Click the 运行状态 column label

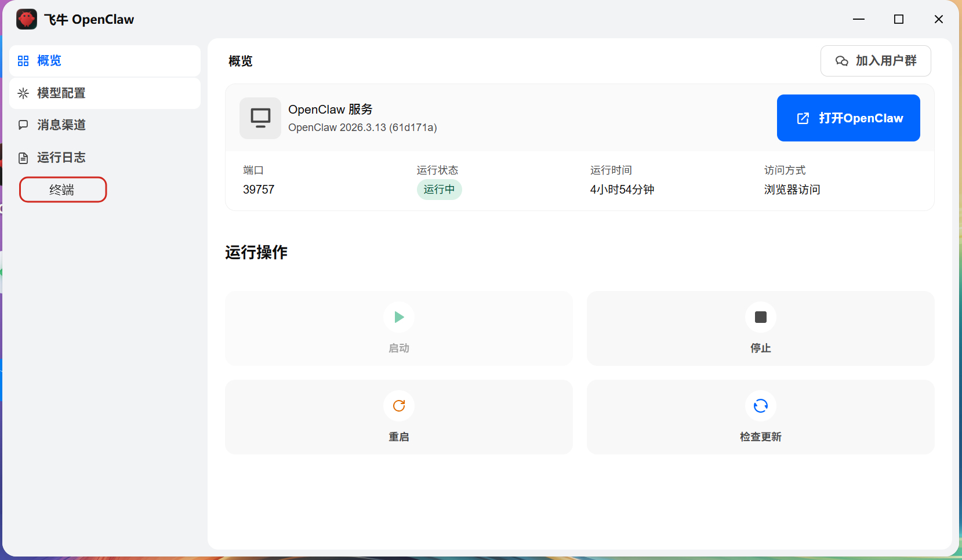click(x=437, y=170)
